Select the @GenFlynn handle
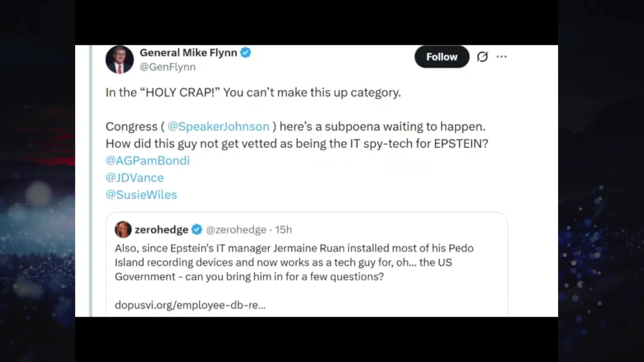Screen dimensions: 644x362 (168, 67)
